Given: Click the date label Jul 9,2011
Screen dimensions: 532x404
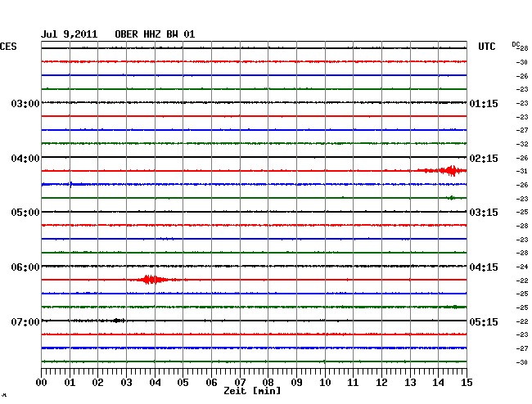Looking at the screenshot, I should tap(69, 34).
